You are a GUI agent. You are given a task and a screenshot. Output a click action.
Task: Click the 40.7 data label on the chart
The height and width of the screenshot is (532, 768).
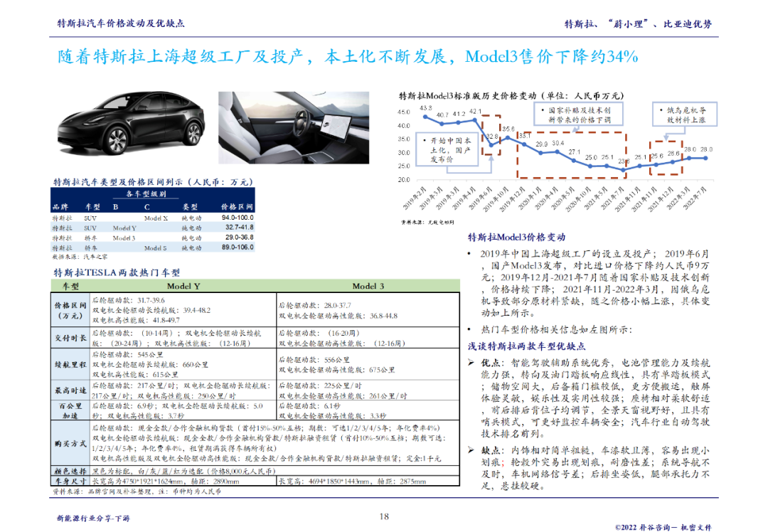[x=442, y=115]
